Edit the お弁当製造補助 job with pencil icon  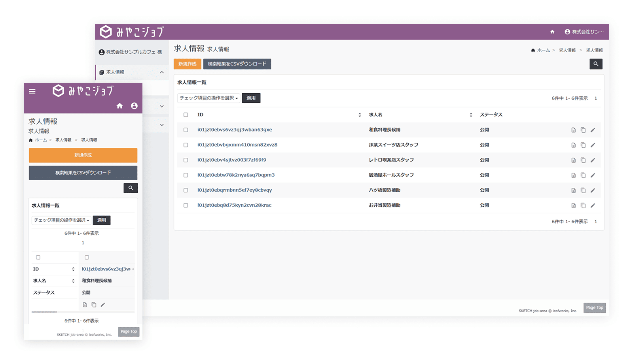593,206
